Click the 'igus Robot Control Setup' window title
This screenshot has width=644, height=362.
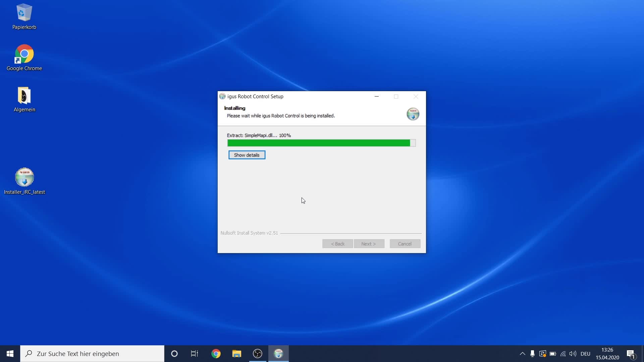pyautogui.click(x=255, y=97)
